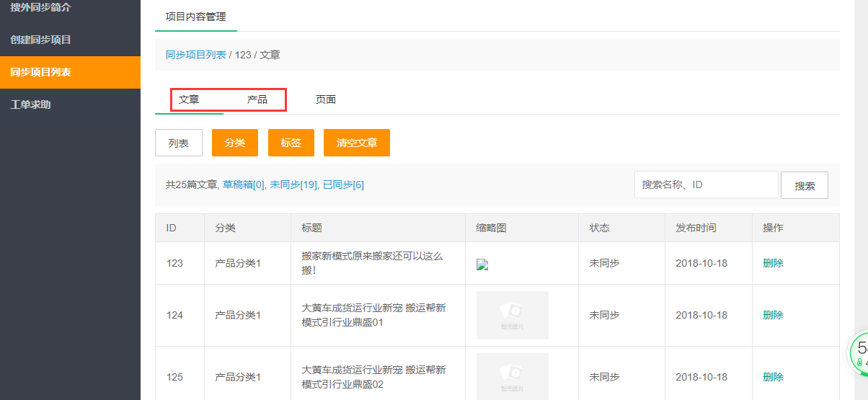Select 同步项目列表 in sidebar
Image resolution: width=868 pixels, height=400 pixels.
(x=41, y=72)
